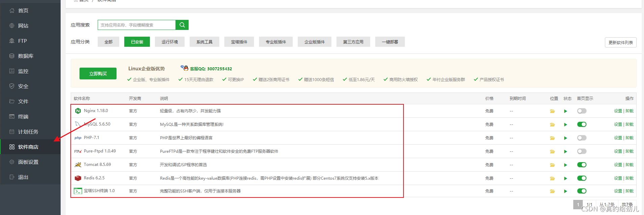Click the green search magnifier button
The width and height of the screenshot is (644, 215).
(x=182, y=25)
